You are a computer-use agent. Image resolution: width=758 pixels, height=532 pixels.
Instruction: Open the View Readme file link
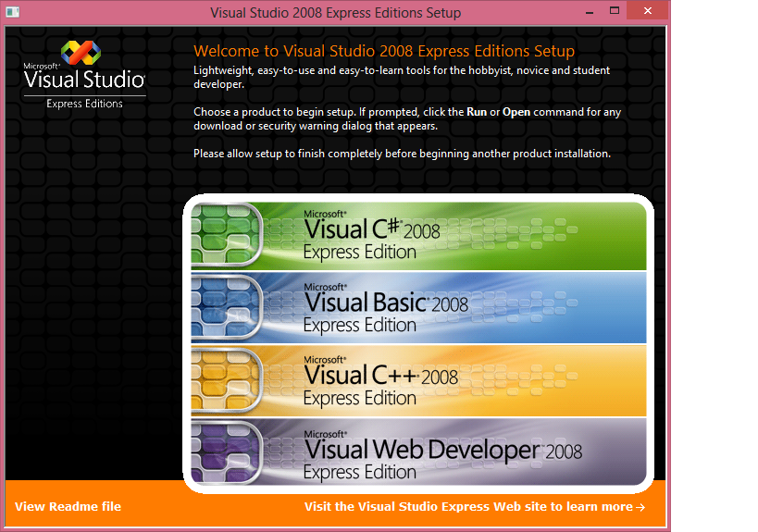click(x=68, y=506)
